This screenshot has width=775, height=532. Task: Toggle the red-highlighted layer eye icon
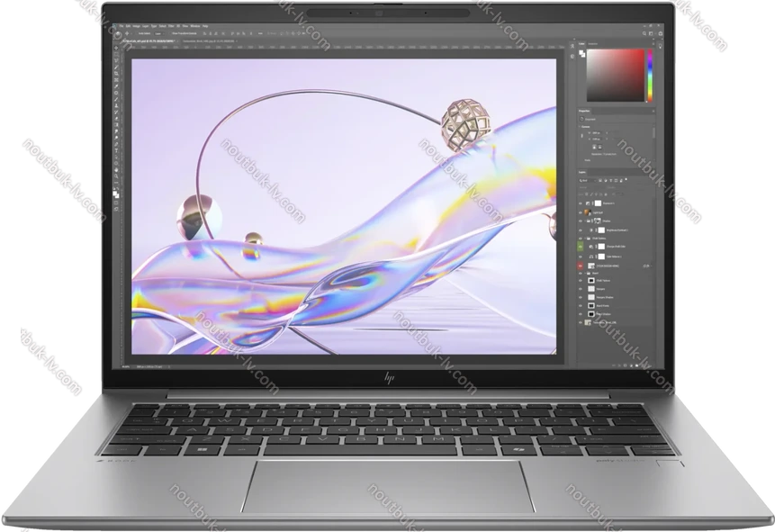pyautogui.click(x=581, y=267)
